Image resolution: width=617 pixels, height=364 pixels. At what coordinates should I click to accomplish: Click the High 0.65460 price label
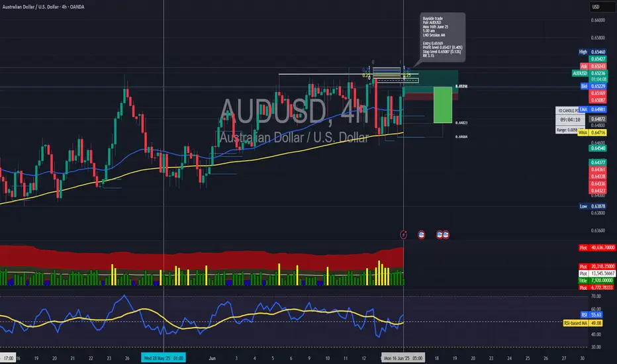point(593,52)
